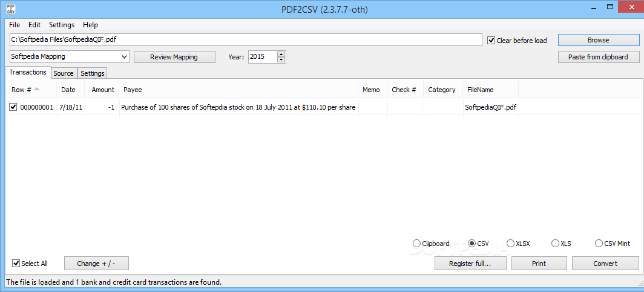Viewport: 644px width, 292px height.
Task: Increase the Year with the up arrow
Action: pos(281,54)
